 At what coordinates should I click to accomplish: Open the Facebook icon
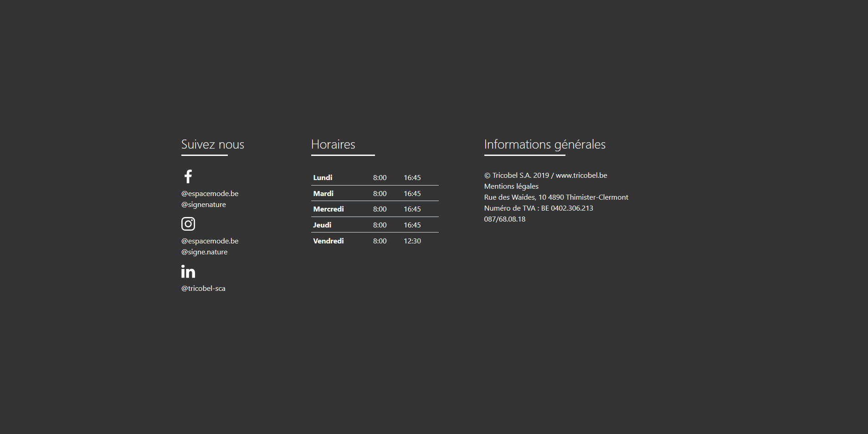[x=188, y=176]
